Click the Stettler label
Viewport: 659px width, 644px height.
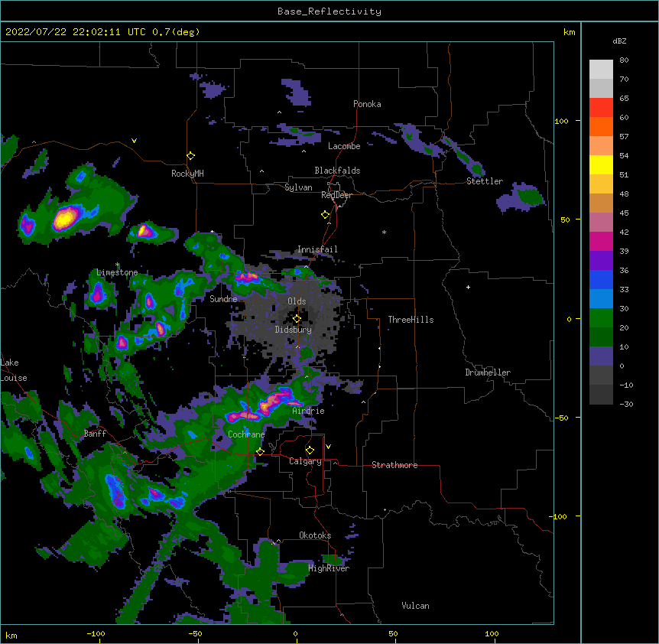click(x=485, y=181)
